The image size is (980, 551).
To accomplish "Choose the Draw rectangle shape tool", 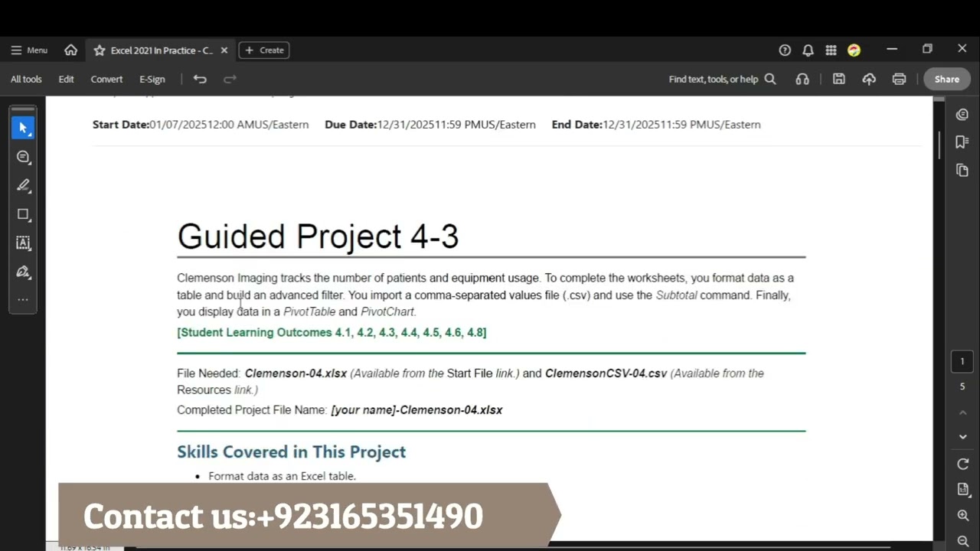I will (x=23, y=214).
